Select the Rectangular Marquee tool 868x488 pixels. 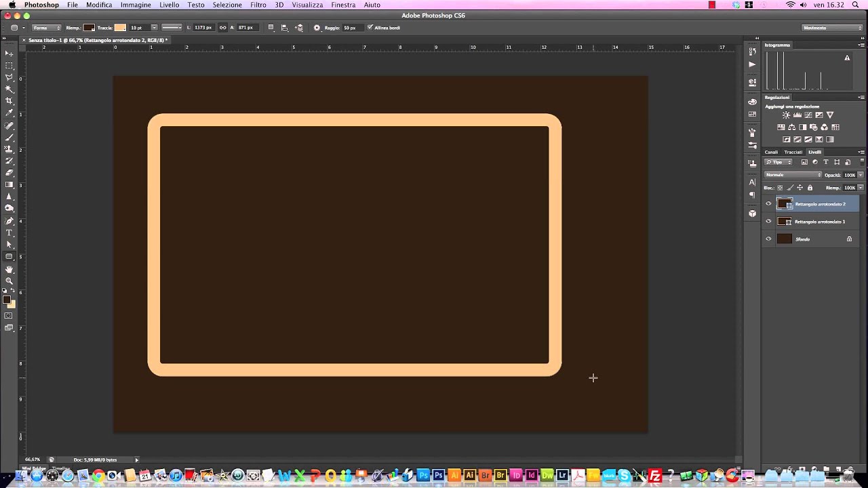[x=9, y=66]
